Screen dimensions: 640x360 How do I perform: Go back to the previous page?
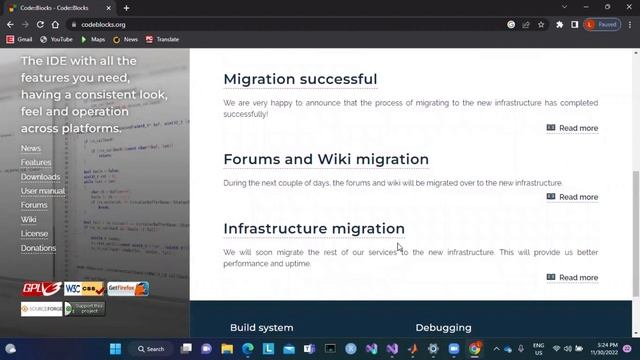tap(10, 24)
